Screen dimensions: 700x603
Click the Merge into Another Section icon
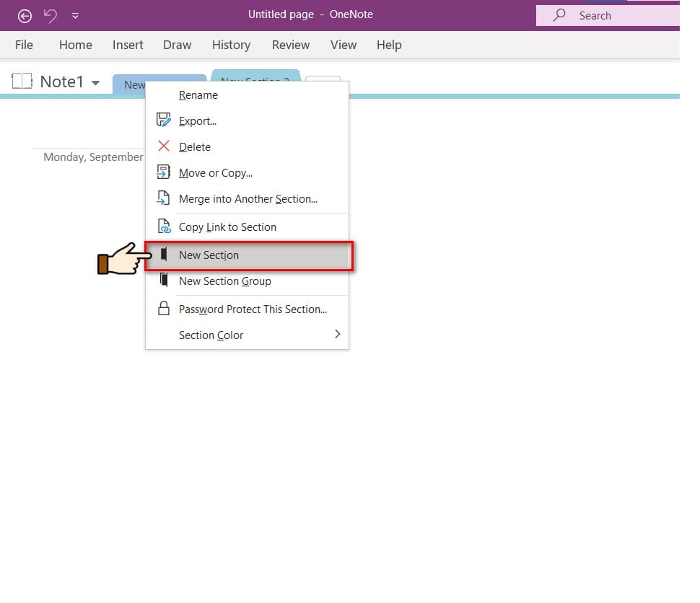click(163, 198)
